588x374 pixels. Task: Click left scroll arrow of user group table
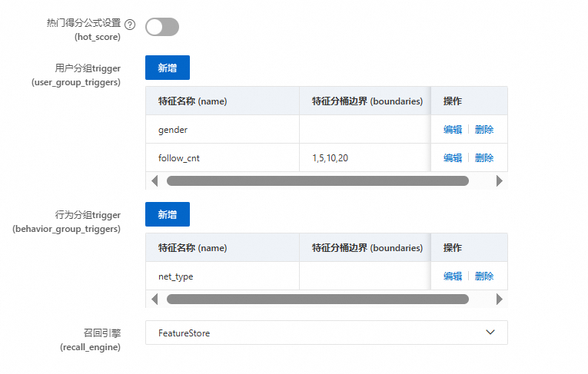coord(154,181)
